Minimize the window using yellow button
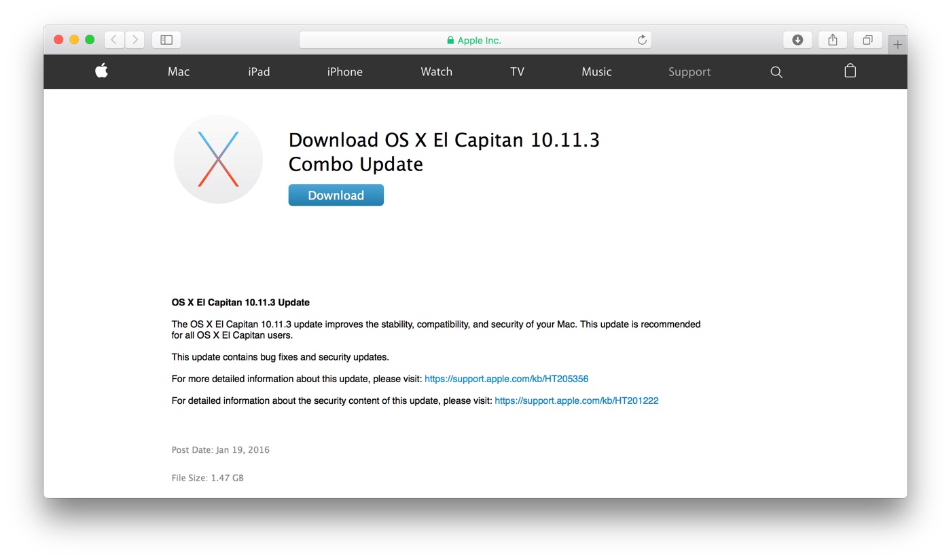This screenshot has width=951, height=560. 74,40
